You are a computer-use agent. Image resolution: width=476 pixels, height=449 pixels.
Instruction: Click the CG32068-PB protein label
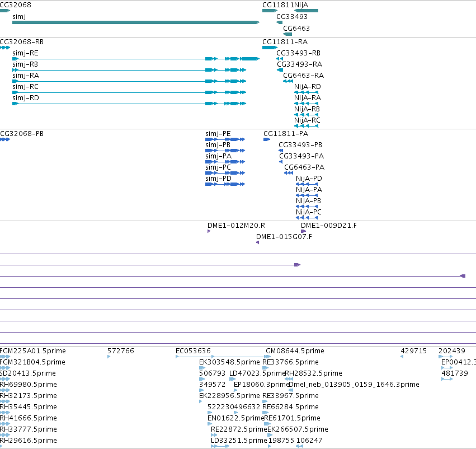point(22,134)
